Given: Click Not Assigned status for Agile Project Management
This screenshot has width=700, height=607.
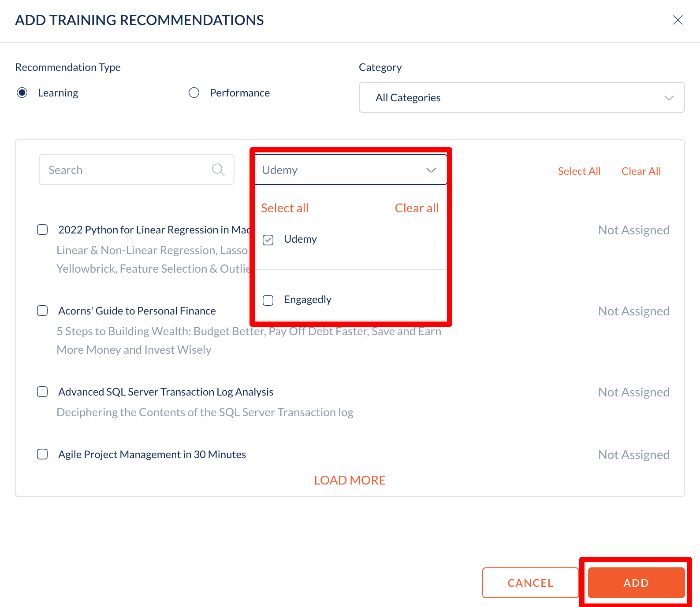Looking at the screenshot, I should [634, 455].
